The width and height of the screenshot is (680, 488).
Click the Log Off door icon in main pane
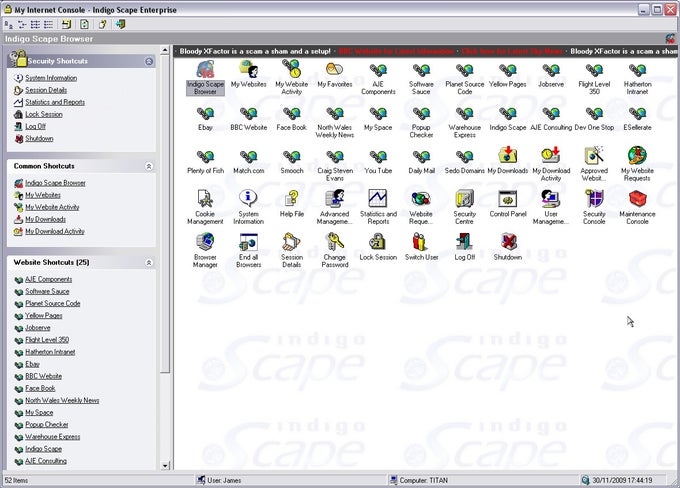(464, 242)
